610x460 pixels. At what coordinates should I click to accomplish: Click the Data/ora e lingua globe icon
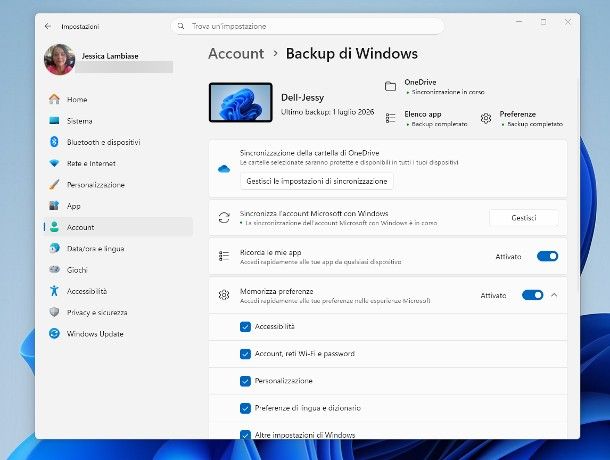point(54,248)
